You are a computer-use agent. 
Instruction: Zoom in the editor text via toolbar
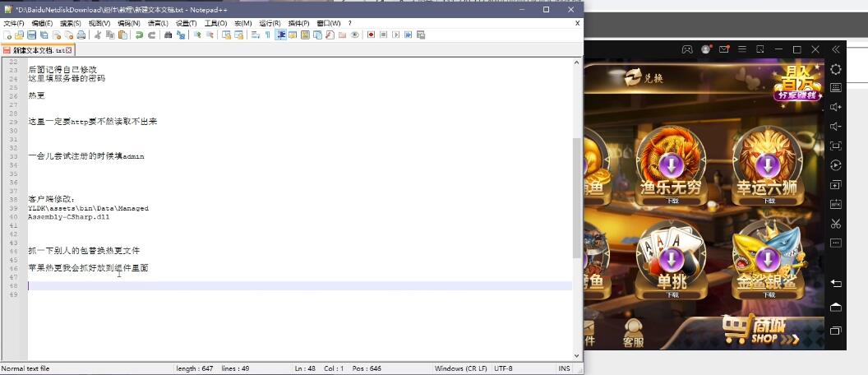click(x=197, y=35)
